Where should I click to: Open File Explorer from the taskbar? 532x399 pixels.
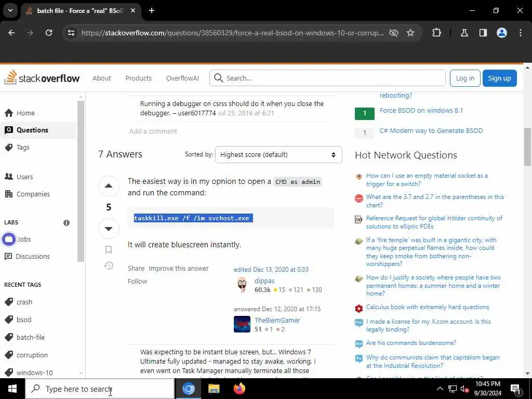point(214,389)
